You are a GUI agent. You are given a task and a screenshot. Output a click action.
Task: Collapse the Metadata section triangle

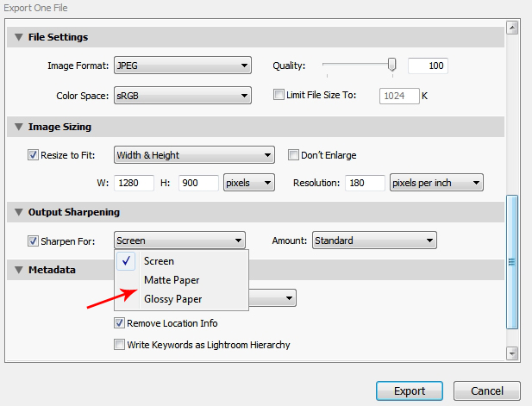pos(18,270)
